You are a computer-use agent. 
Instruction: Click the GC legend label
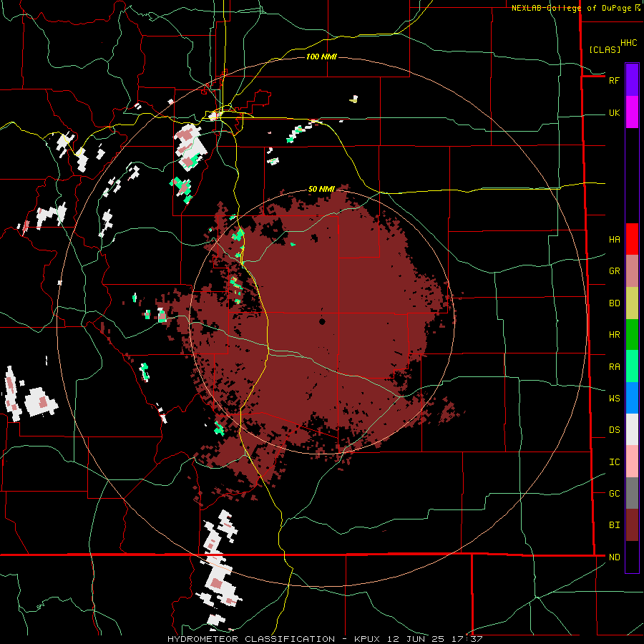point(614,494)
